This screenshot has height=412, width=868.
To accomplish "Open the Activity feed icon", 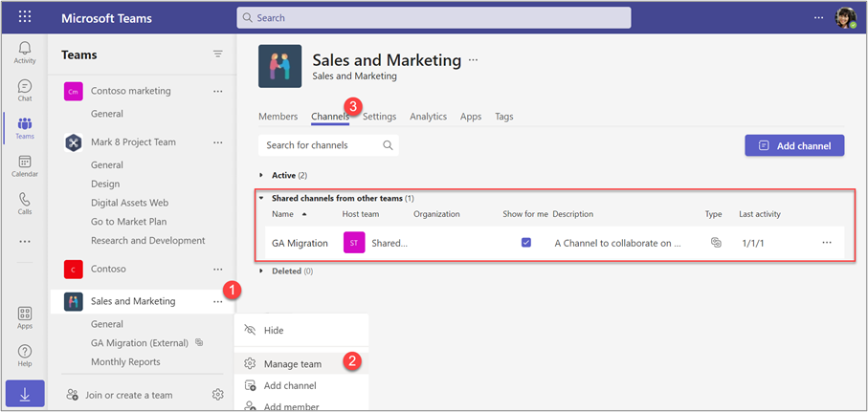I will pyautogui.click(x=25, y=53).
